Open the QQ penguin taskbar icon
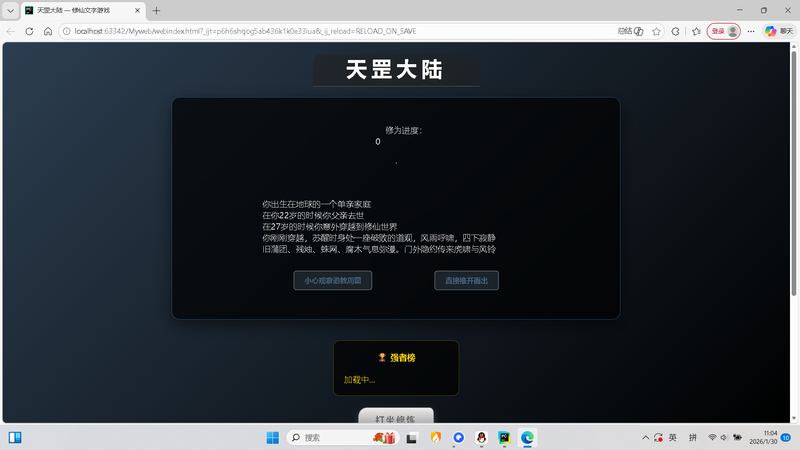The image size is (800, 450). click(481, 438)
